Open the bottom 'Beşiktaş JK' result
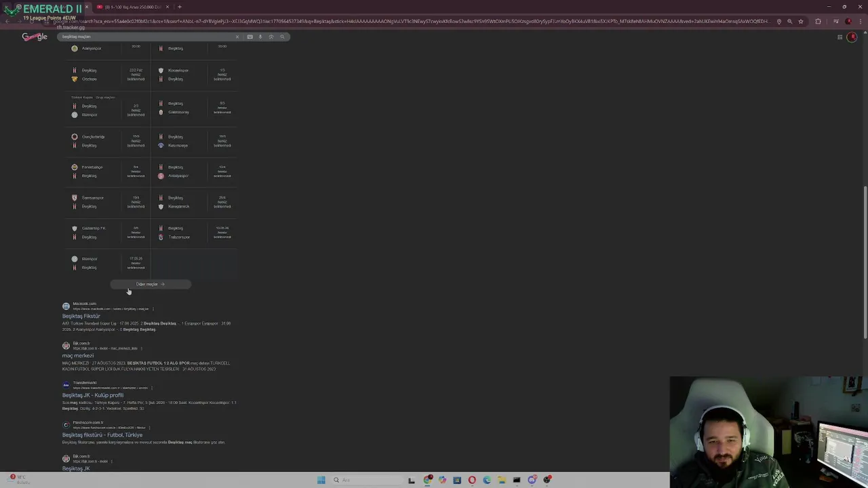The height and width of the screenshot is (488, 868). (76, 468)
